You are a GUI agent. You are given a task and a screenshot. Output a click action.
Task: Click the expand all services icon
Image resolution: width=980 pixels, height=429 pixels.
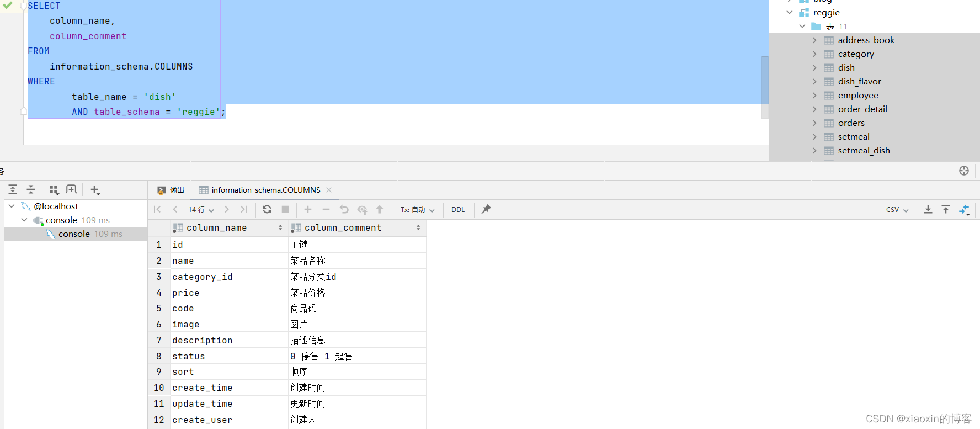pos(13,190)
